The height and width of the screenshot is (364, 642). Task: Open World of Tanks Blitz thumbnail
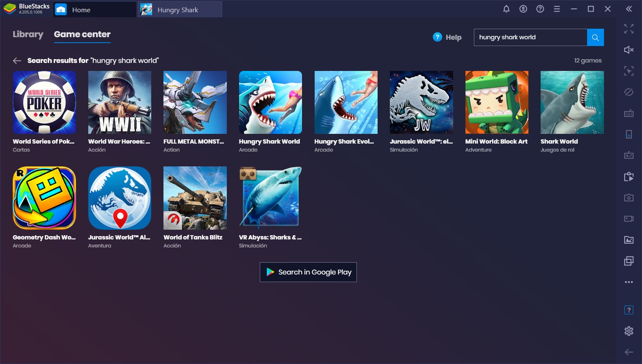point(195,198)
